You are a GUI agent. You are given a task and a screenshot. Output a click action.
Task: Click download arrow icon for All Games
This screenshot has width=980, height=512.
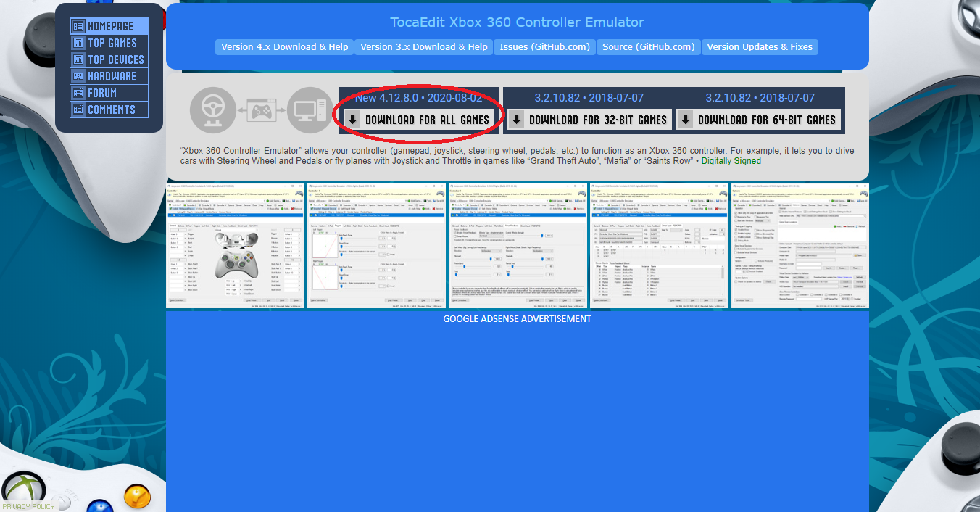(x=353, y=120)
